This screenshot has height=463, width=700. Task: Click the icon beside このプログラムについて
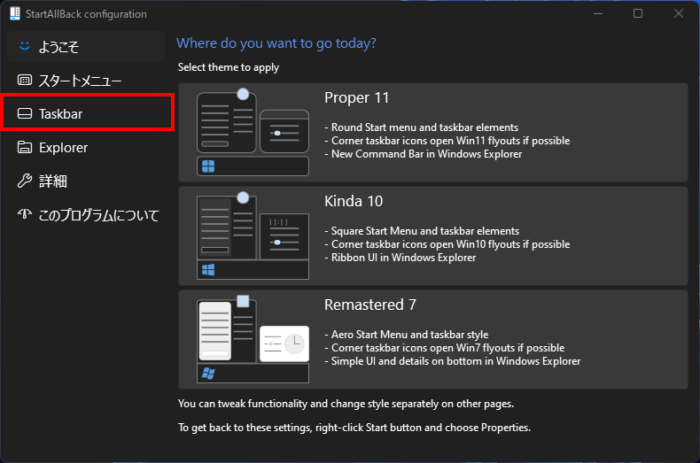pos(25,214)
